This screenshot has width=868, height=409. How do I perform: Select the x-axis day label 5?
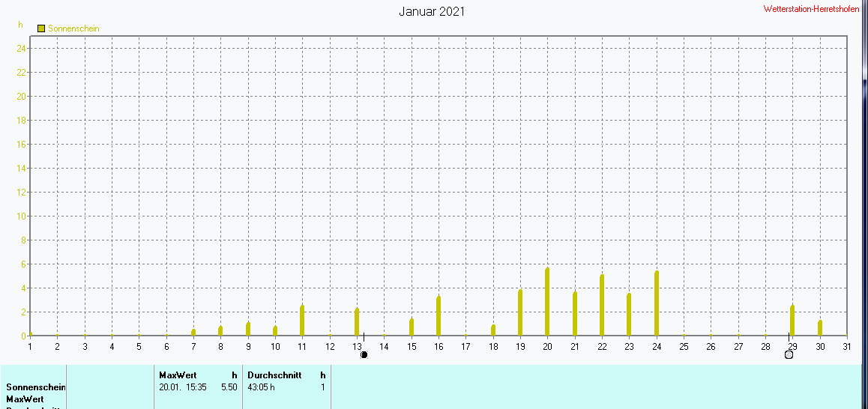click(x=139, y=347)
